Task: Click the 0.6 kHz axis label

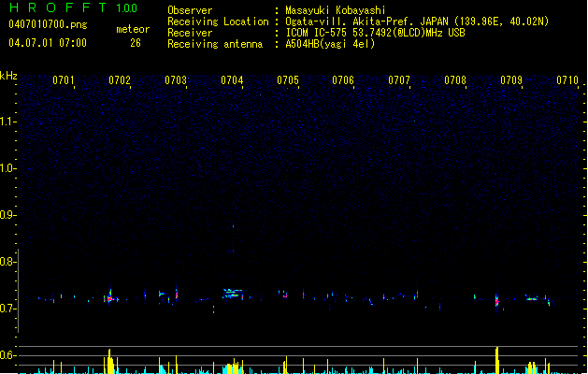Action: [7, 355]
